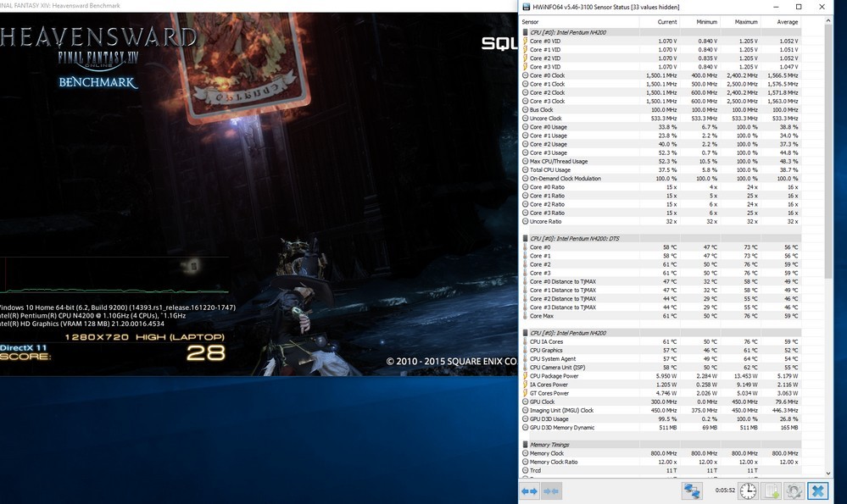Open sensor settings with the gear icon
The height and width of the screenshot is (504, 847).
point(794,490)
